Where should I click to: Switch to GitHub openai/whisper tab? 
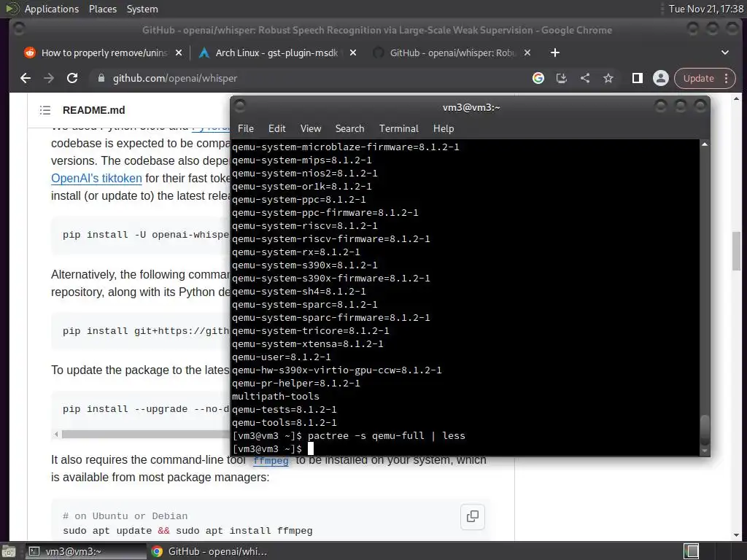[450, 52]
